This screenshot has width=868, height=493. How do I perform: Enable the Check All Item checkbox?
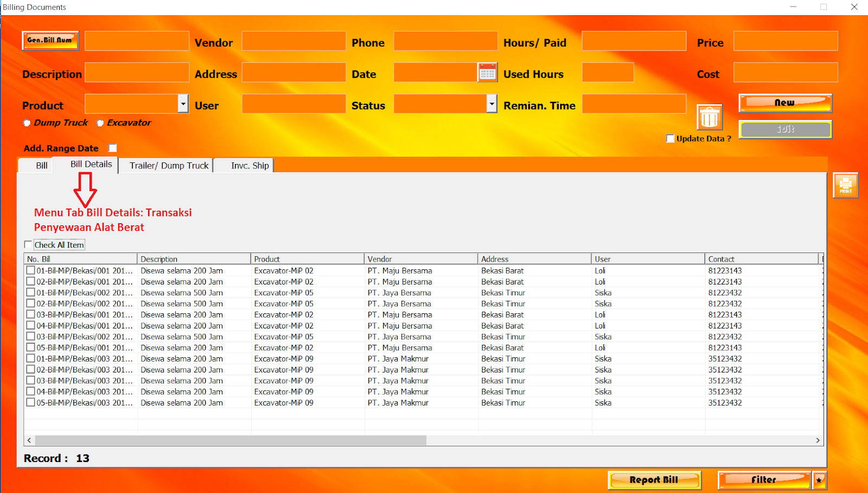(x=28, y=244)
